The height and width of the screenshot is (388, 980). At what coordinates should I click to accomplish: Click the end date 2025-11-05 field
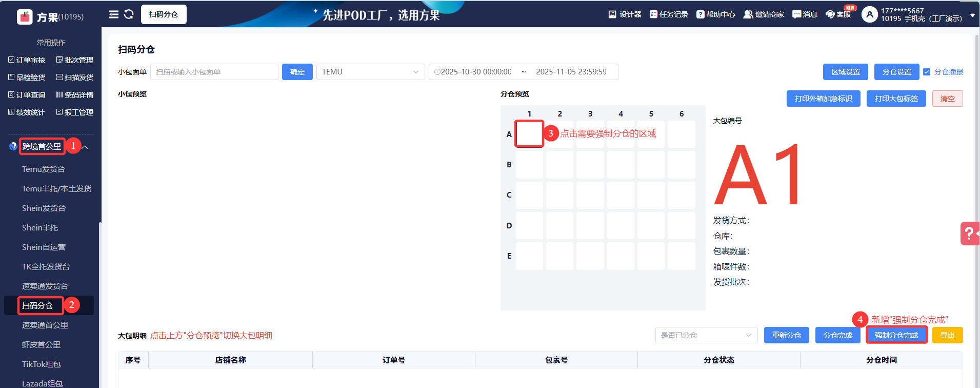(x=571, y=72)
